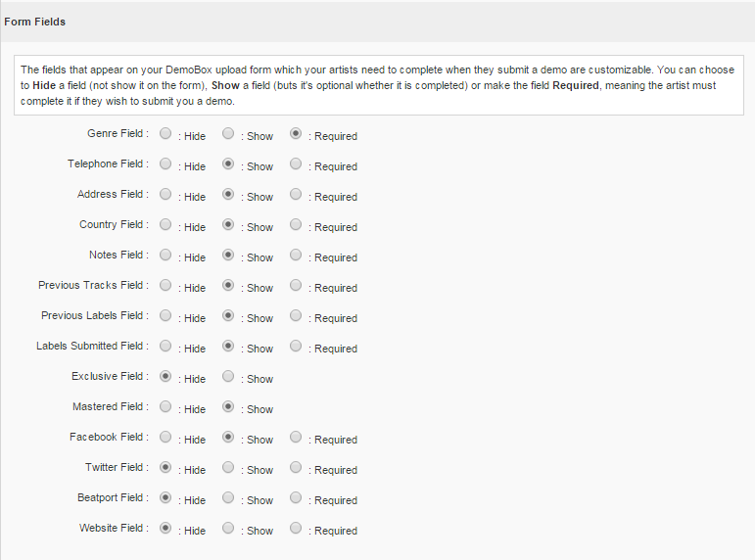
Task: Show the Twitter Field
Action: coord(228,467)
